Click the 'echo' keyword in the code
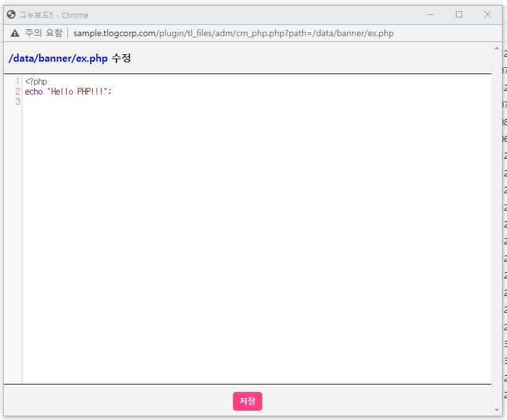 34,92
